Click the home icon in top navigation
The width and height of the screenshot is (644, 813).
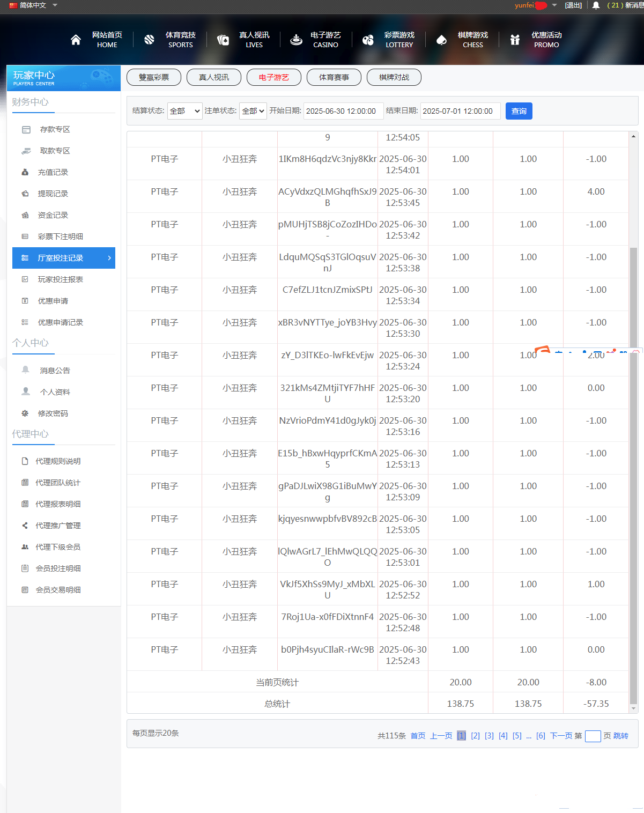(76, 40)
